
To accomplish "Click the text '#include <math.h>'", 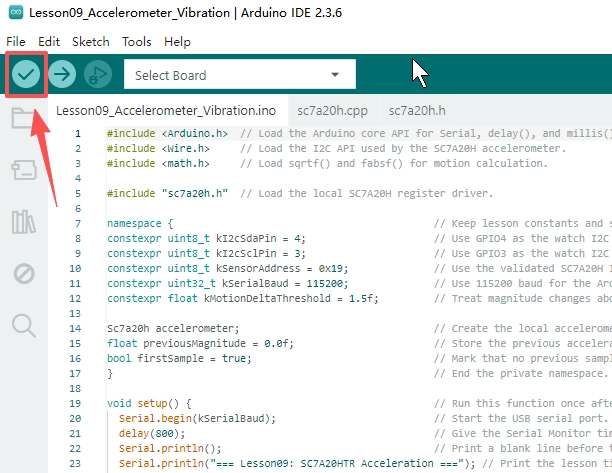I will (158, 164).
